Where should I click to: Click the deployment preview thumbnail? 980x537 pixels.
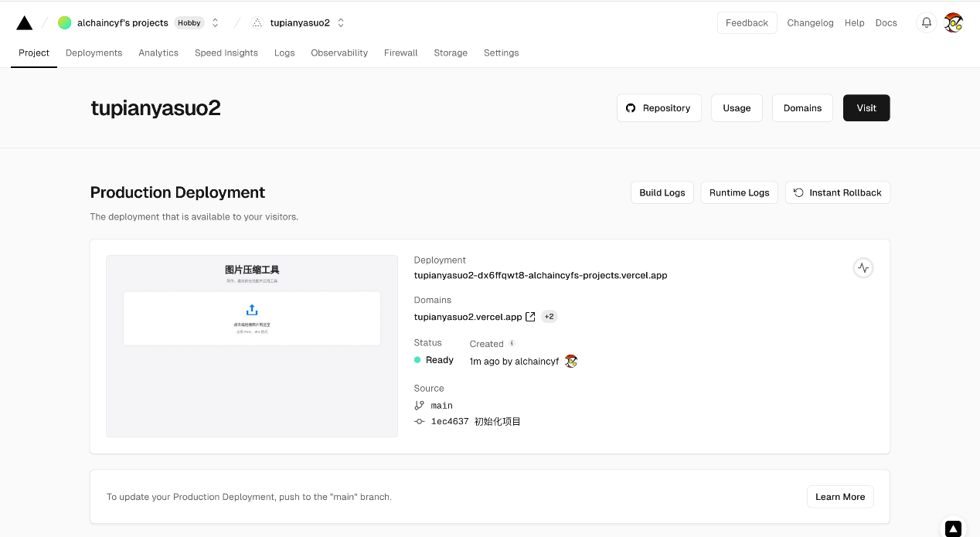(252, 346)
